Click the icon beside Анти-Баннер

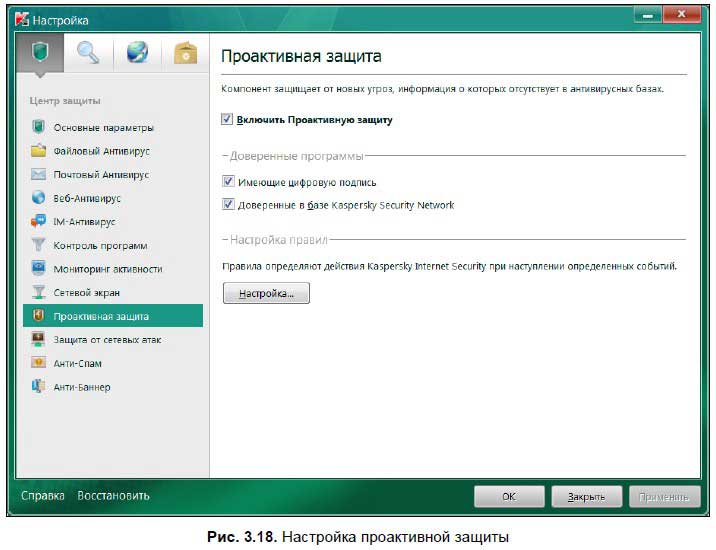click(38, 386)
